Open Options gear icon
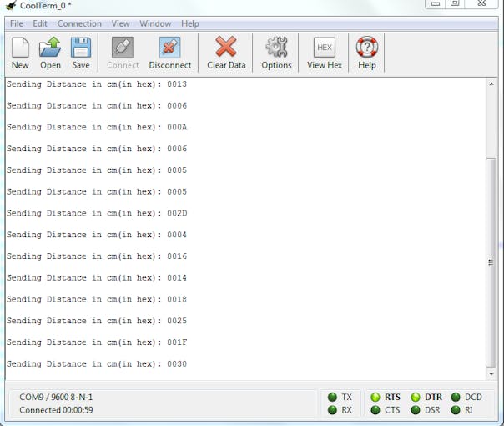 point(276,47)
